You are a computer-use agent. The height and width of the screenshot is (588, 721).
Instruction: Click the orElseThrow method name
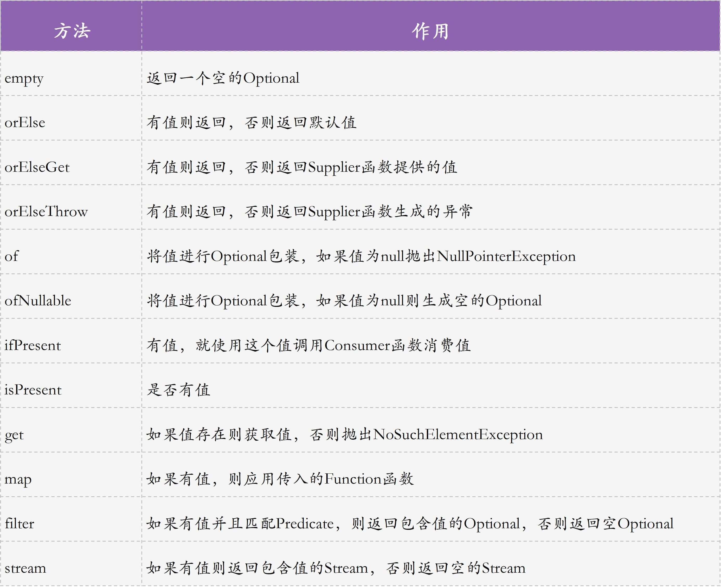point(46,212)
